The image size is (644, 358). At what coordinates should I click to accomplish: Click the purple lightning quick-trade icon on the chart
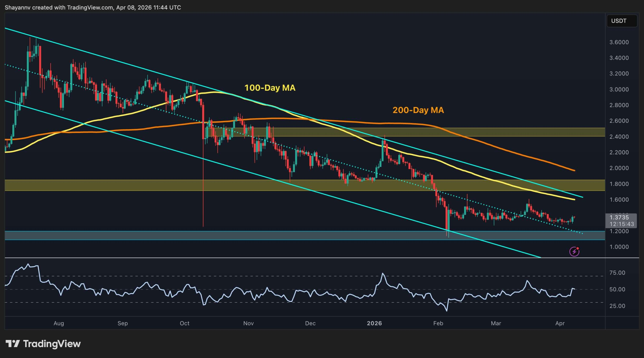(574, 251)
